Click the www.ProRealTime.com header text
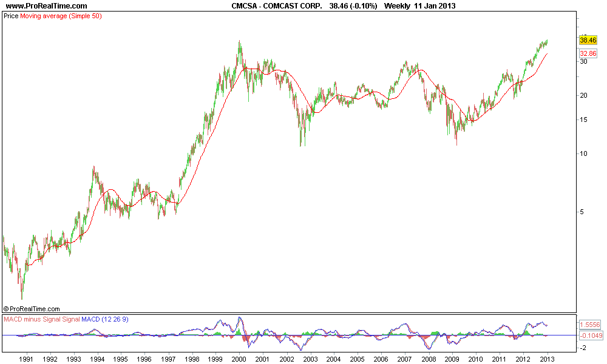Image resolution: width=607 pixels, height=364 pixels. click(47, 6)
